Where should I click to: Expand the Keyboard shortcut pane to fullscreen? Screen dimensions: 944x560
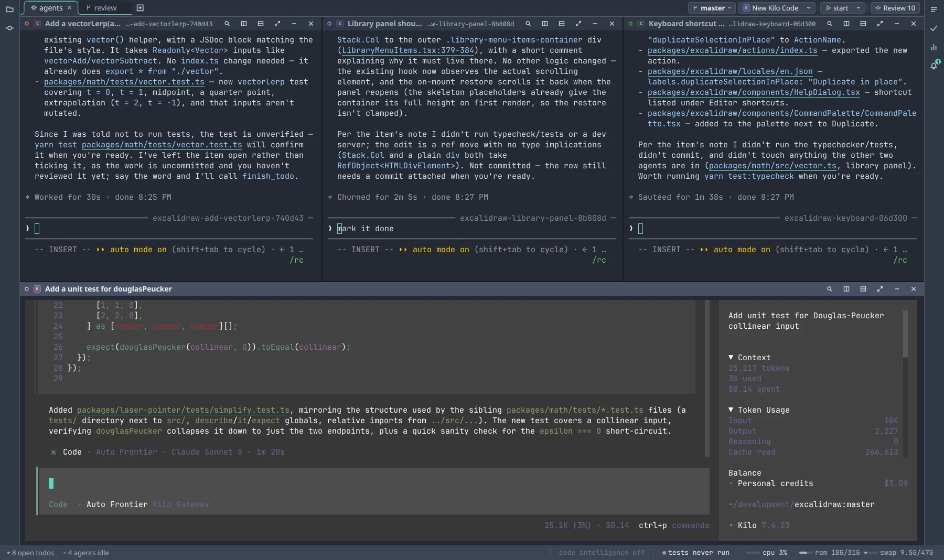[880, 24]
